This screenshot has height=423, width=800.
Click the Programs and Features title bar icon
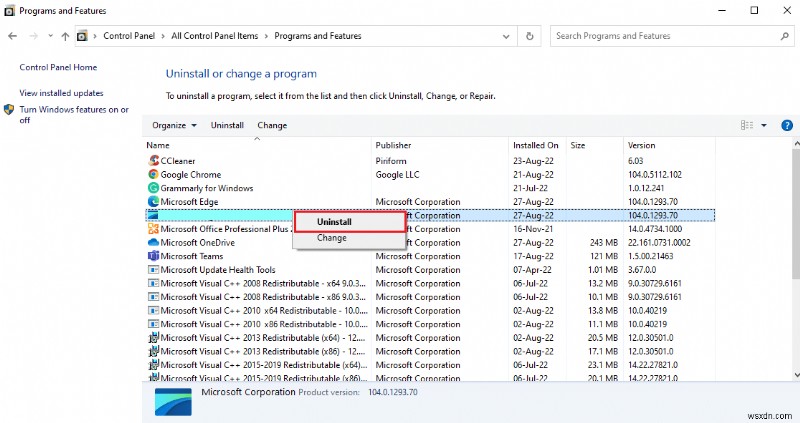point(9,11)
